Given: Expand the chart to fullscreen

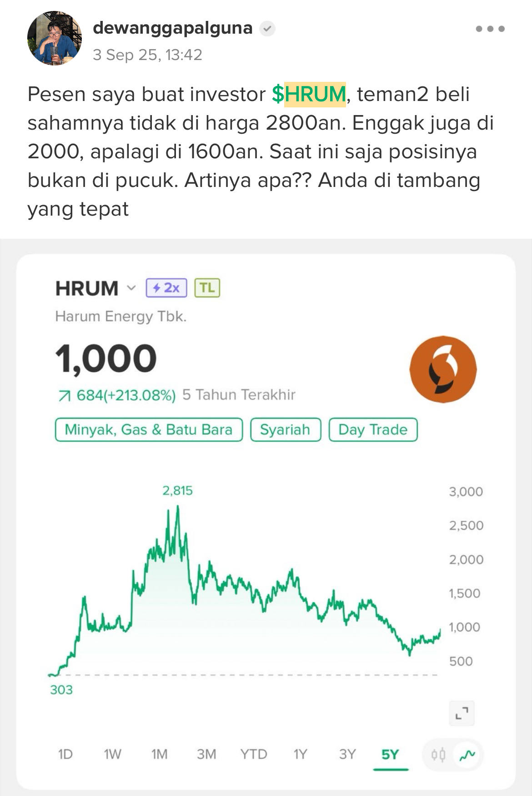Looking at the screenshot, I should 462,713.
